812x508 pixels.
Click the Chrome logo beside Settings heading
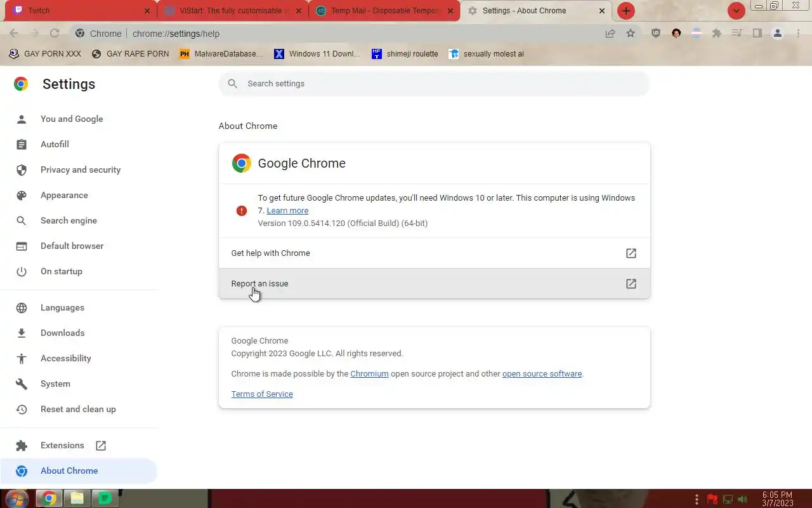tap(21, 84)
